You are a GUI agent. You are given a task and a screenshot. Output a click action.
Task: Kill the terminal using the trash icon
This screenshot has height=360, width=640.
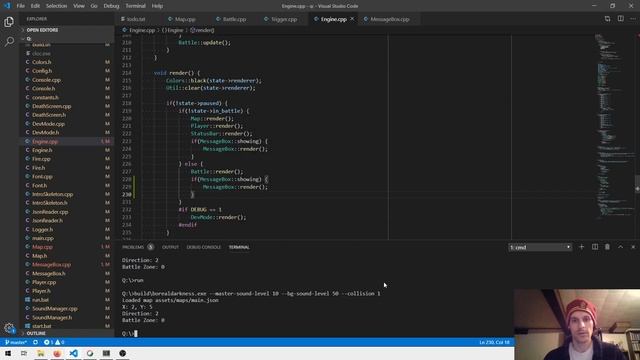click(x=607, y=247)
